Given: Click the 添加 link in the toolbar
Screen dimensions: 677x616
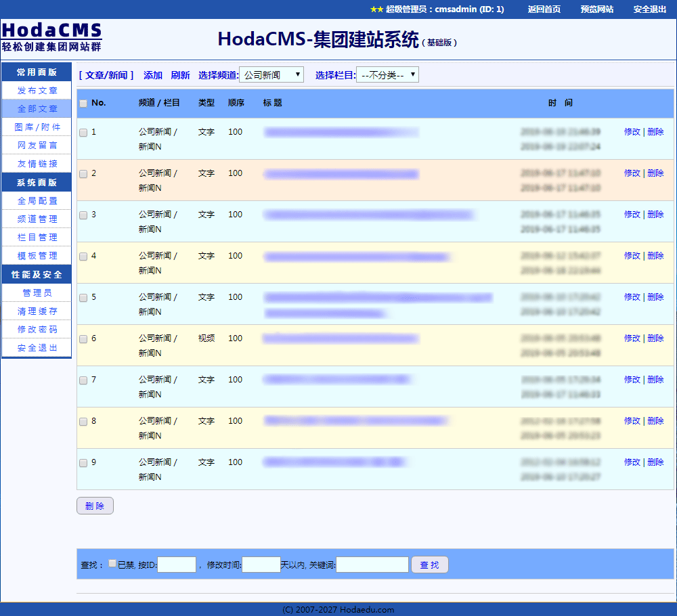Looking at the screenshot, I should pos(153,75).
